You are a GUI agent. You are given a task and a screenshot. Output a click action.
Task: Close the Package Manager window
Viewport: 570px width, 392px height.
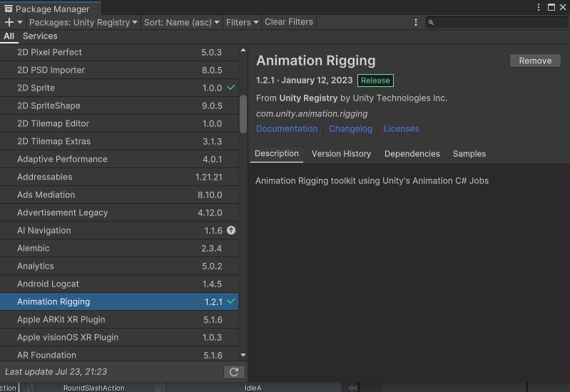tap(563, 7)
